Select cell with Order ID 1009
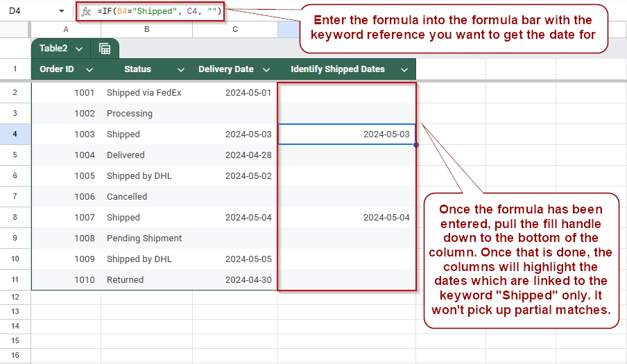 (x=66, y=259)
